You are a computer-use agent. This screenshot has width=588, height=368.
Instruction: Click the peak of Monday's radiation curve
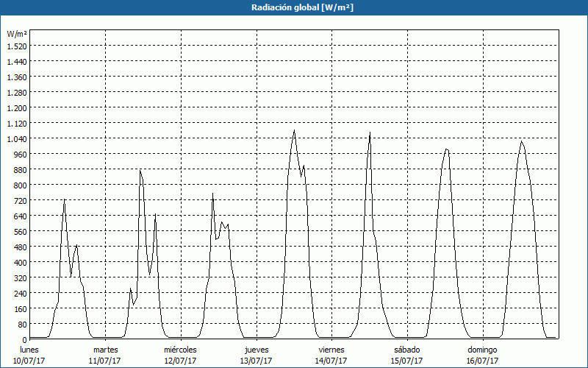65,200
